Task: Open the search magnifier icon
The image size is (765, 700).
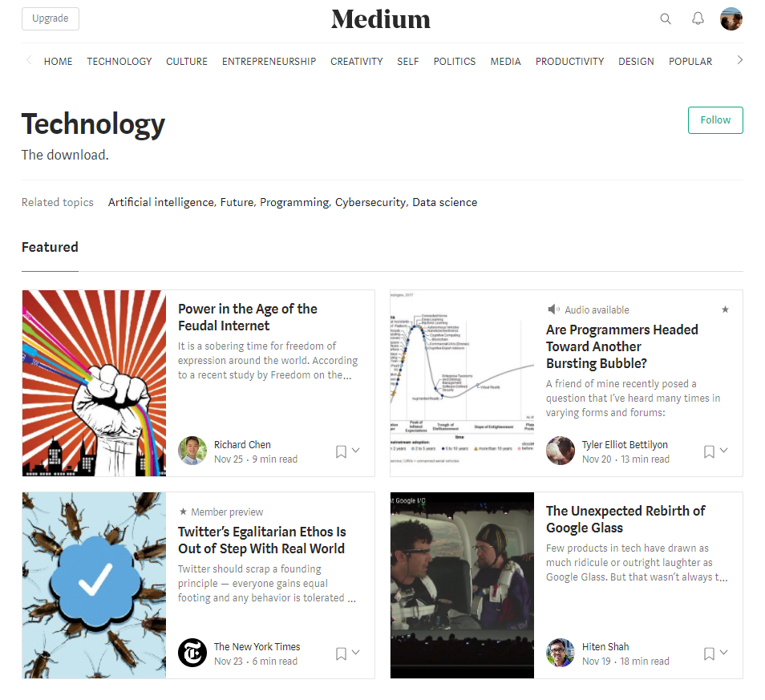Action: coord(666,19)
